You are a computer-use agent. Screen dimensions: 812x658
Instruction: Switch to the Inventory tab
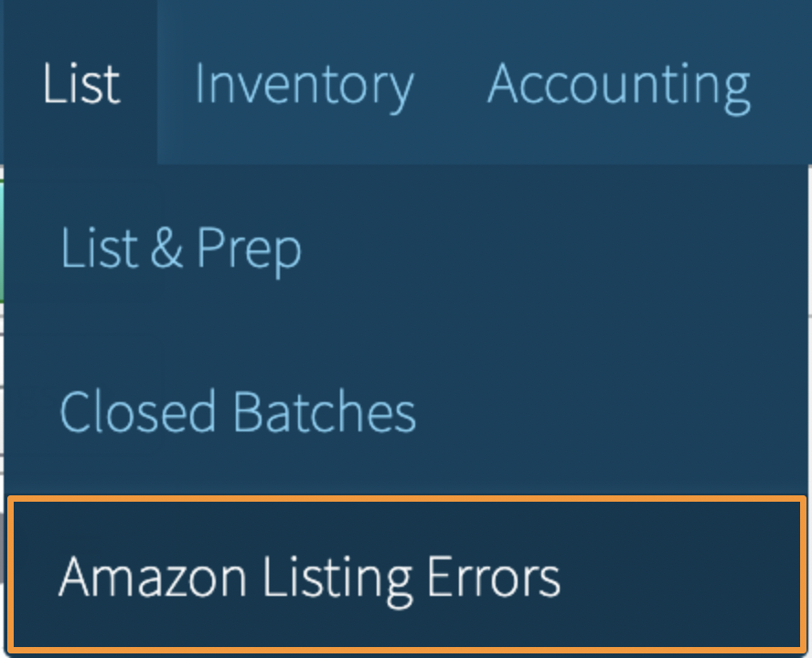[x=304, y=84]
